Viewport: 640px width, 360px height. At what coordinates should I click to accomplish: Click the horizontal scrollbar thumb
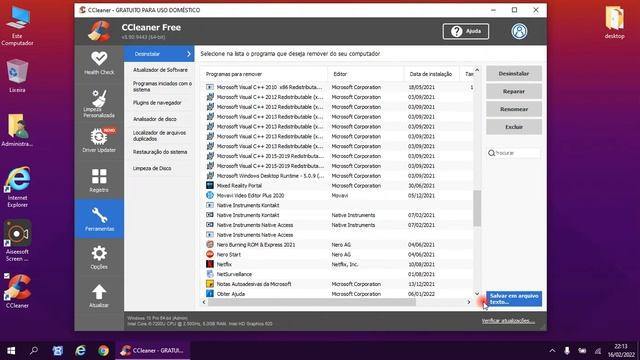(312, 302)
